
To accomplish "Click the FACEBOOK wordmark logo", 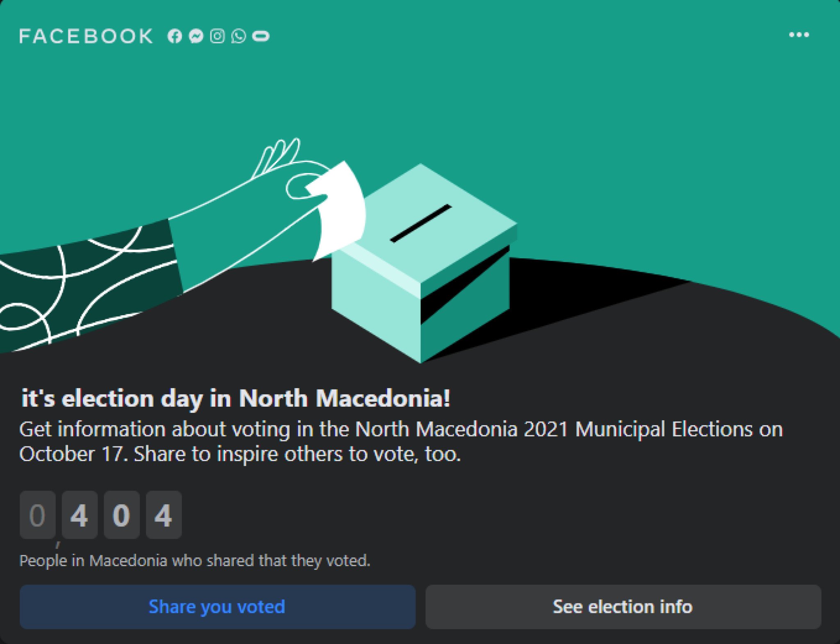I will click(x=86, y=36).
